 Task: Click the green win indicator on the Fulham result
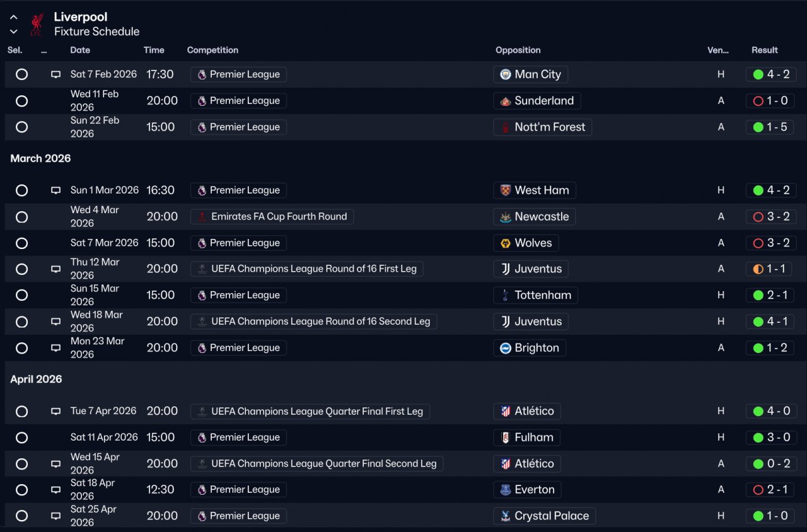[x=758, y=437]
